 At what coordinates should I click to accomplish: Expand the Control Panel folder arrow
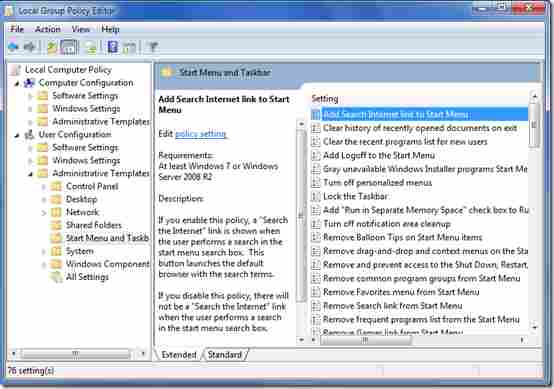44,187
